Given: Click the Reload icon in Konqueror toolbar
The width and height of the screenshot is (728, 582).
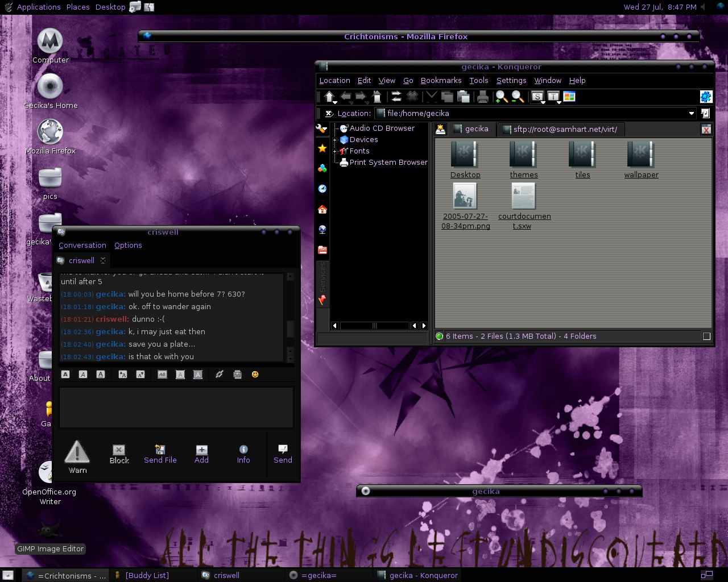Looking at the screenshot, I should [396, 97].
